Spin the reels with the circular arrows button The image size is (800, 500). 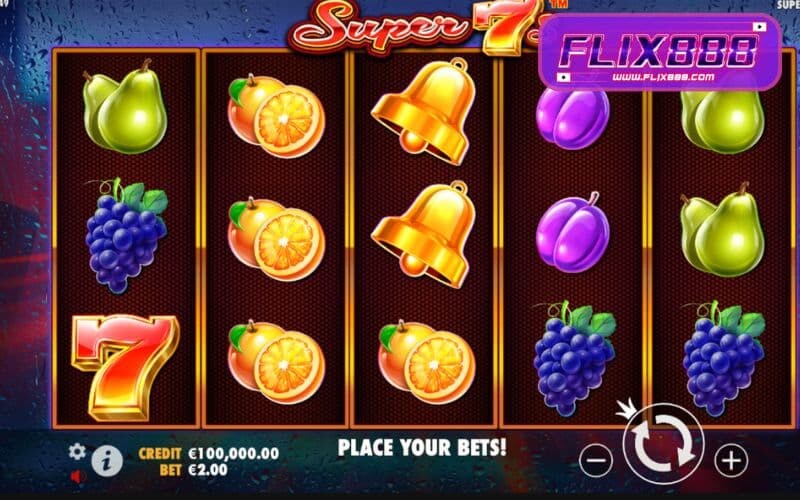pyautogui.click(x=663, y=444)
